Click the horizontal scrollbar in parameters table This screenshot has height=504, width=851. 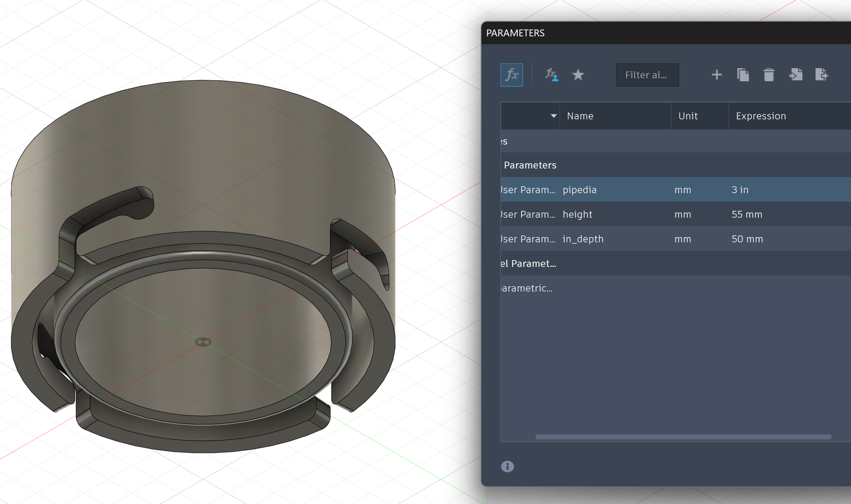(683, 437)
